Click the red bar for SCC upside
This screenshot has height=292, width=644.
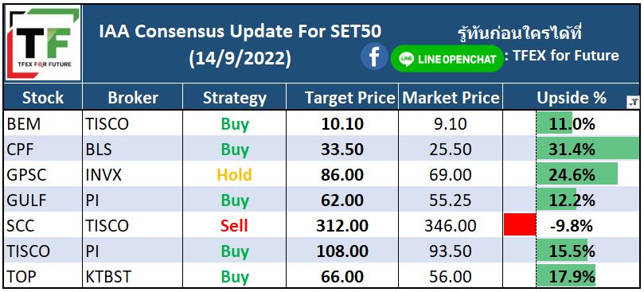(x=520, y=224)
